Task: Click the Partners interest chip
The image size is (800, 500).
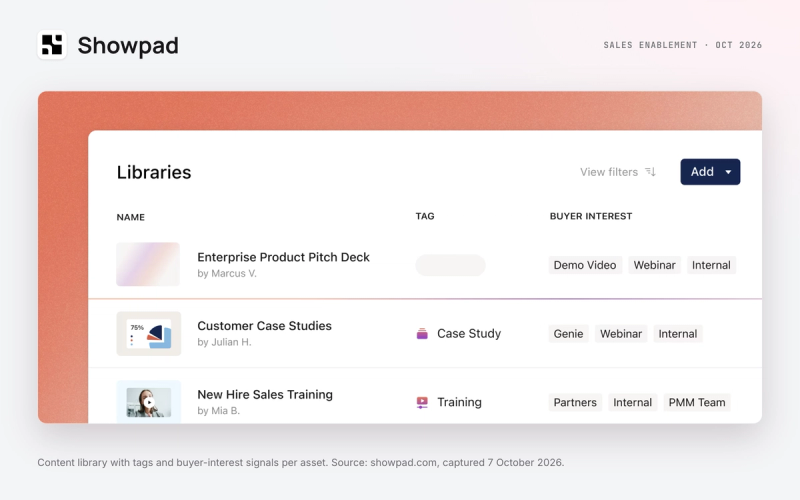Action: tap(575, 403)
